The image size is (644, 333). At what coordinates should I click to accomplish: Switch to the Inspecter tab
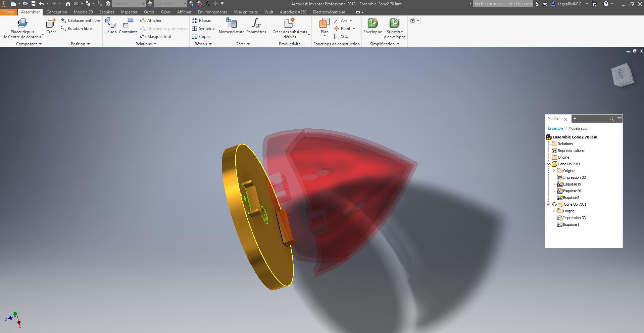pos(129,12)
